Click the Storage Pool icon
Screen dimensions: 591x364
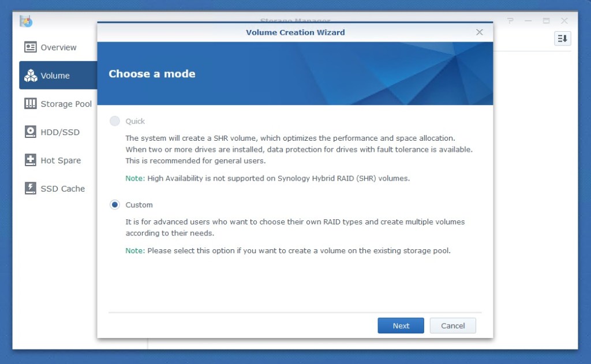(x=31, y=104)
